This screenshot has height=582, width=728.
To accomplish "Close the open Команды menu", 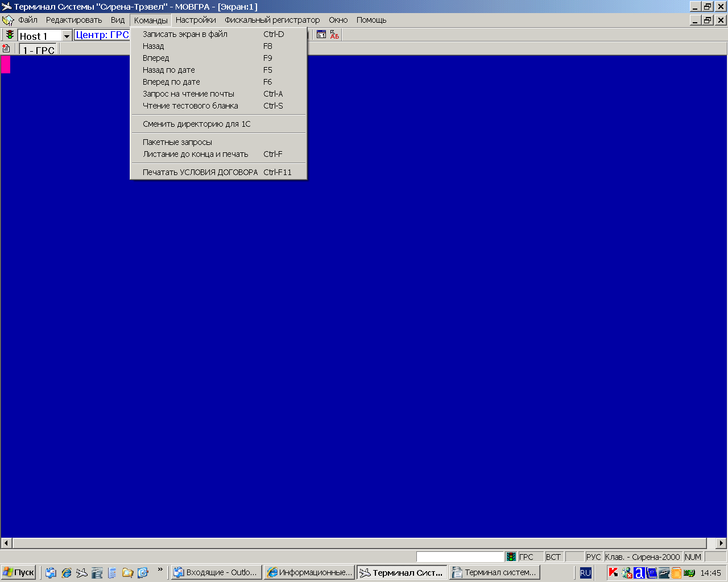I will click(x=151, y=20).
